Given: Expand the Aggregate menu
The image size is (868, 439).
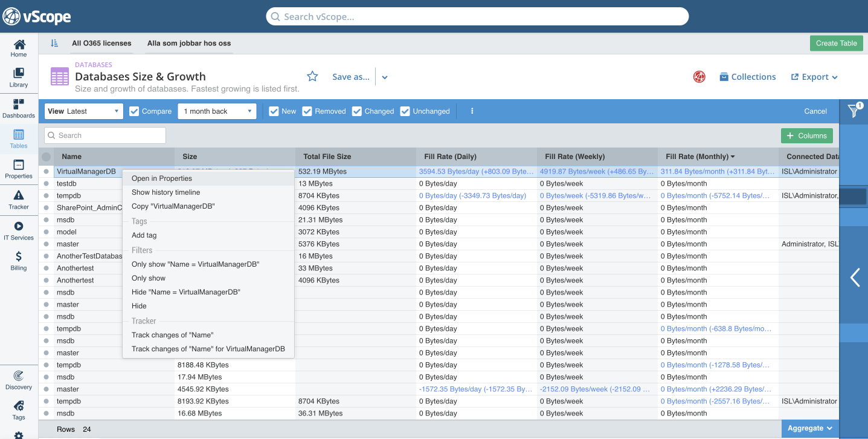Looking at the screenshot, I should tap(810, 428).
